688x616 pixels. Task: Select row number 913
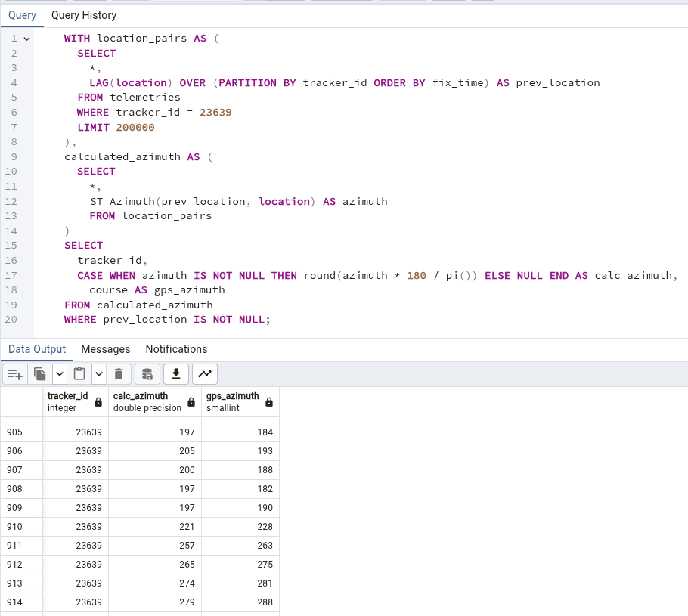(x=21, y=583)
